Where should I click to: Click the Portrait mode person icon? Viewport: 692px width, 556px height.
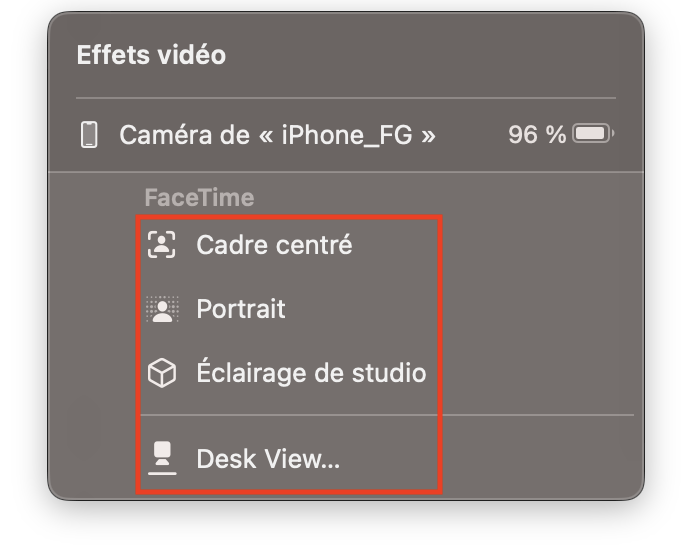pyautogui.click(x=162, y=309)
